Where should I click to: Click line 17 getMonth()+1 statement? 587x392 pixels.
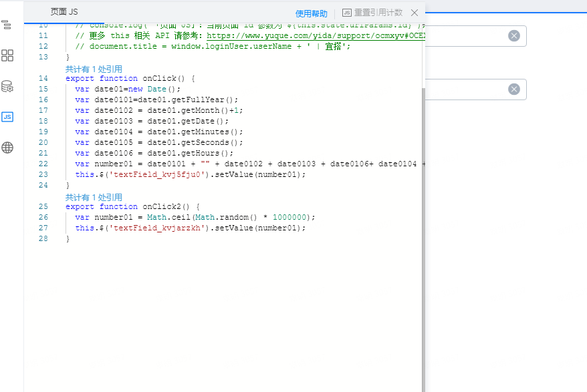pos(158,110)
